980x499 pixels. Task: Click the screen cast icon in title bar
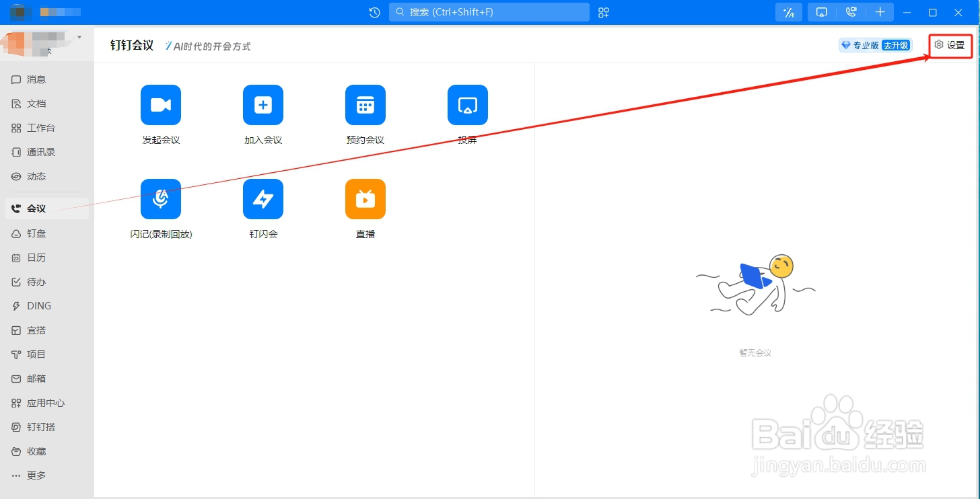821,12
